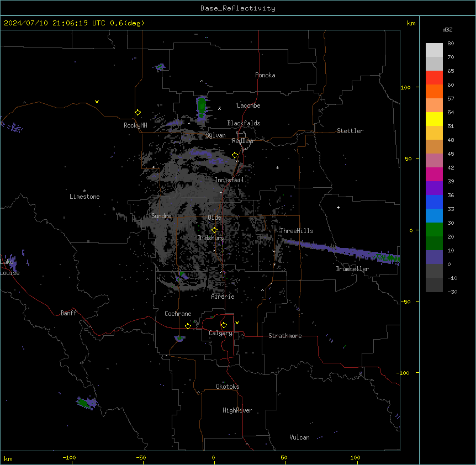Click the yellow diamond marker near RockyMH
Image resolution: width=476 pixels, height=465 pixels.
(x=138, y=113)
